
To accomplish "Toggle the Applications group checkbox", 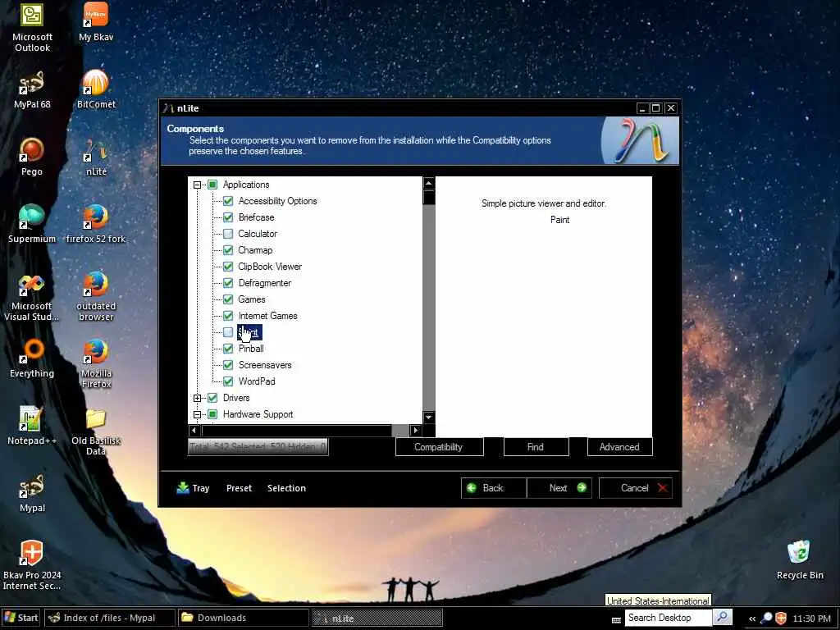I will pos(212,185).
